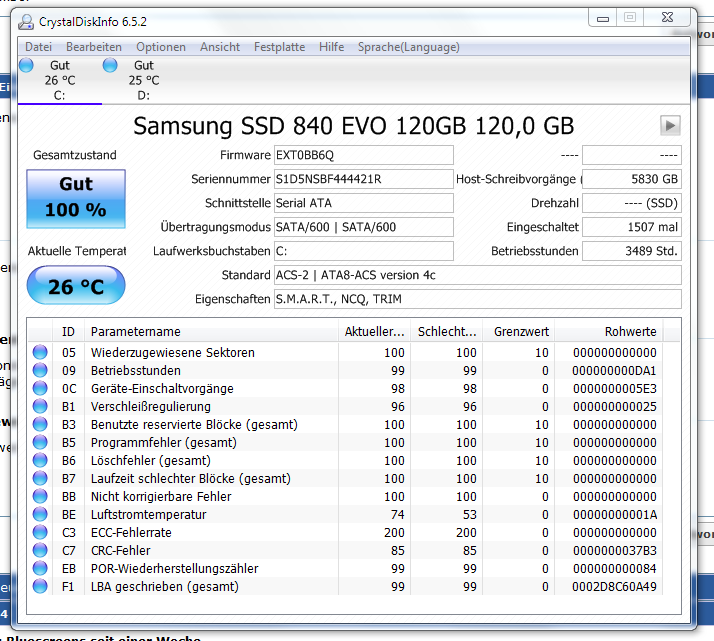
Task: Click the CrystalDiskInfo title bar icon
Action: tap(26, 22)
